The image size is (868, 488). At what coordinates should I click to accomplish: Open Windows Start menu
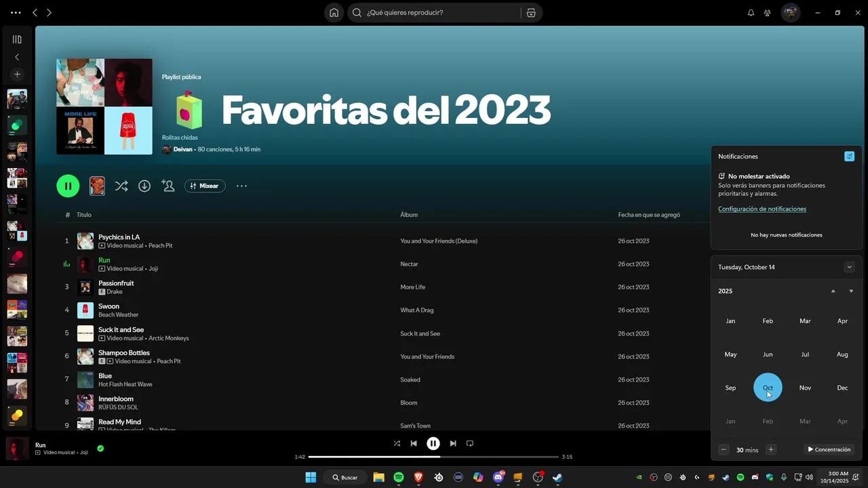pyautogui.click(x=311, y=477)
